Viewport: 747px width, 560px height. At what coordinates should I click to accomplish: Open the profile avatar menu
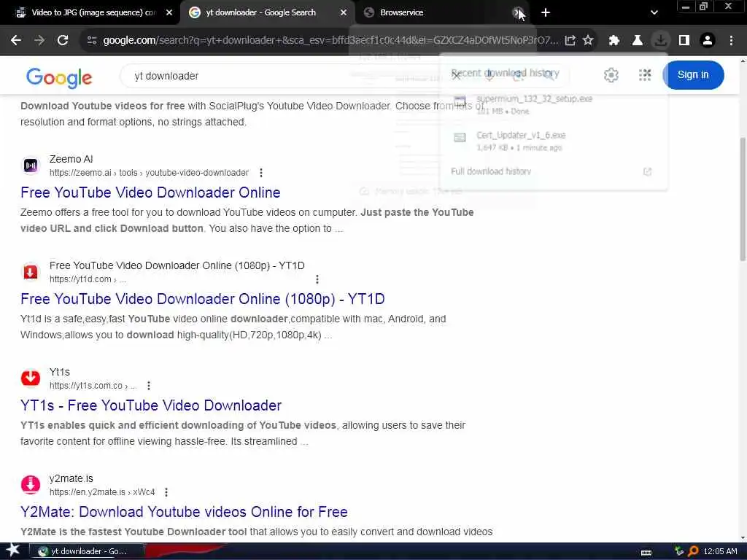click(708, 41)
